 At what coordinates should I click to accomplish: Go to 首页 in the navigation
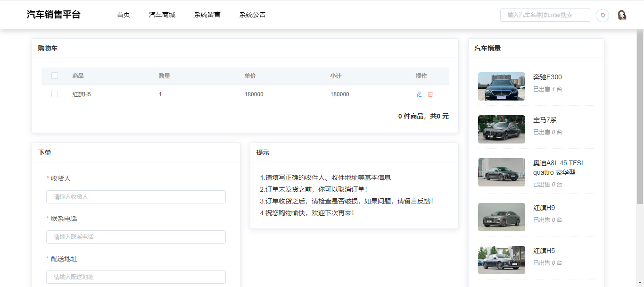point(124,15)
